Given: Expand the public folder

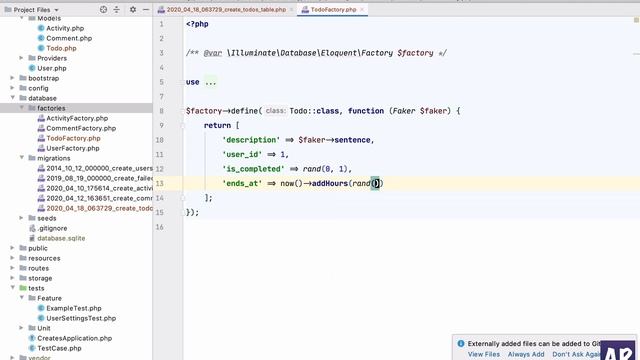Looking at the screenshot, I should 12,248.
